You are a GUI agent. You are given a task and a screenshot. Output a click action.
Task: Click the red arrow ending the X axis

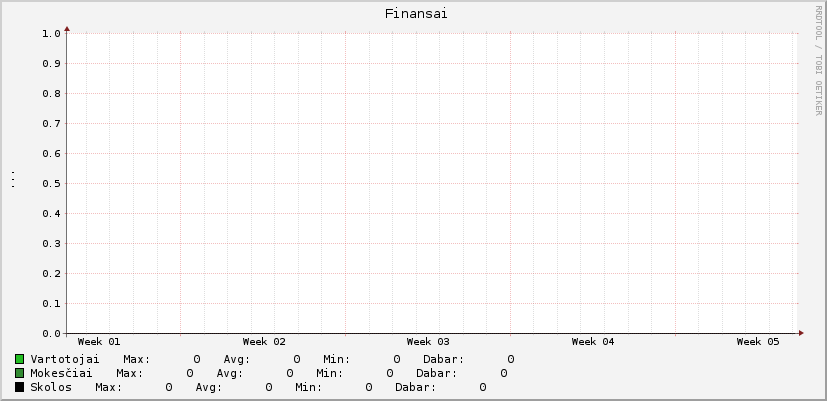point(801,333)
